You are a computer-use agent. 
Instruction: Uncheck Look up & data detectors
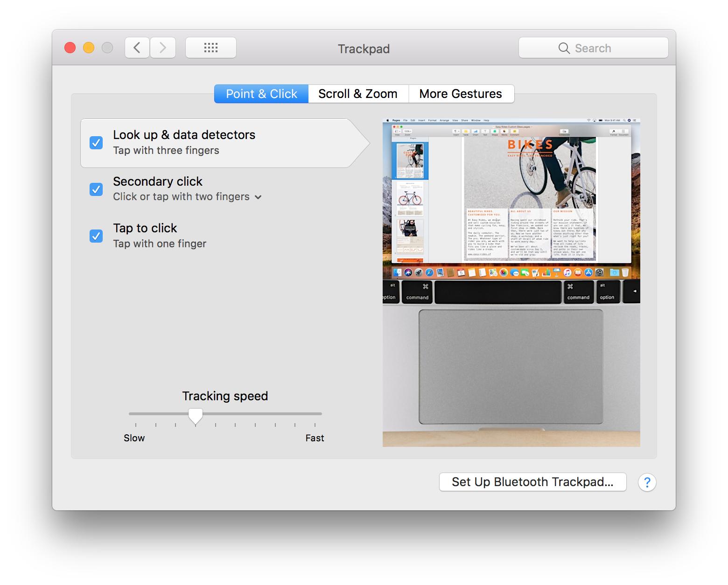tap(96, 142)
